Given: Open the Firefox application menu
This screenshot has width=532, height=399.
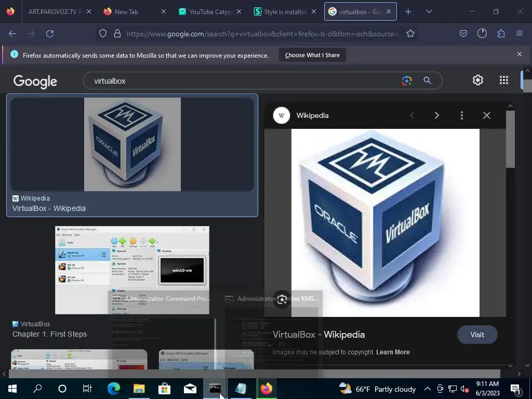Looking at the screenshot, I should pyautogui.click(x=520, y=34).
